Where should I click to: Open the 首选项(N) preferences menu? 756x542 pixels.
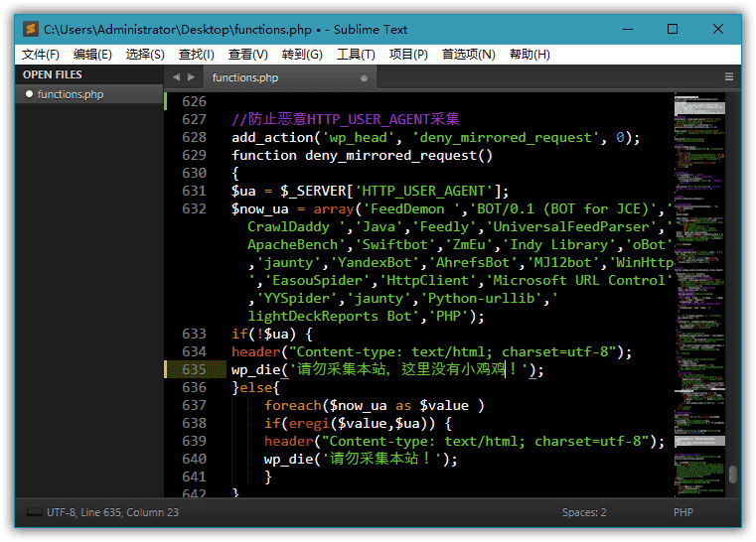point(468,55)
